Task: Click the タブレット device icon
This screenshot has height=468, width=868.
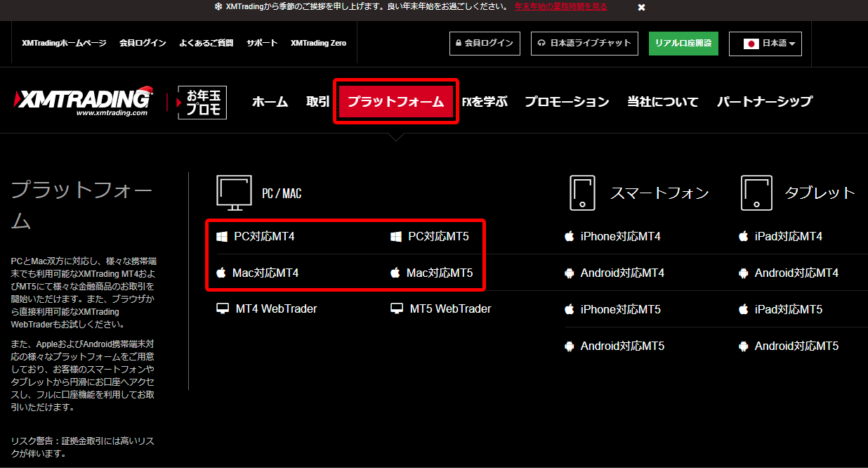Action: click(756, 193)
